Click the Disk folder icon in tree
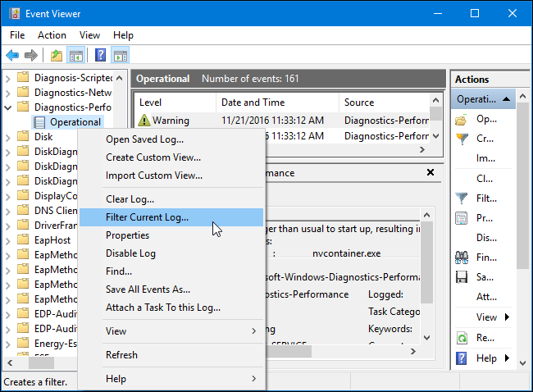 (x=23, y=136)
